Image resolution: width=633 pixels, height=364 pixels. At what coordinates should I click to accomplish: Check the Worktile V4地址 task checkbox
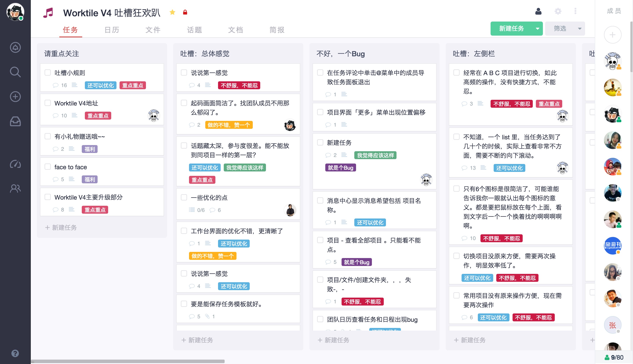(x=47, y=103)
